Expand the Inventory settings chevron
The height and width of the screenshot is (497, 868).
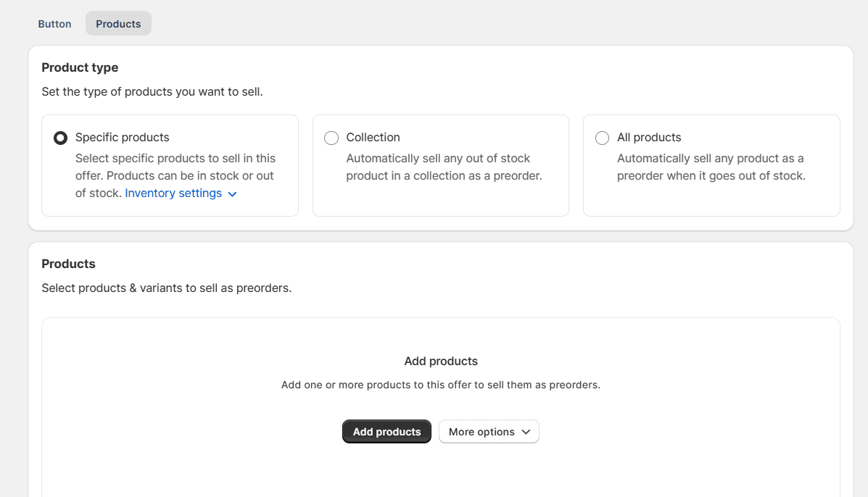click(x=232, y=193)
